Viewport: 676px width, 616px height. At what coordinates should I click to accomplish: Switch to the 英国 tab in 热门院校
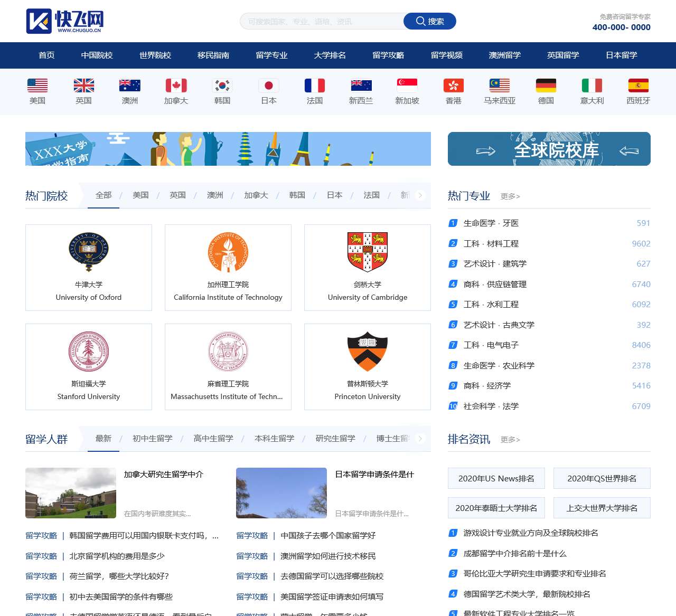click(177, 195)
